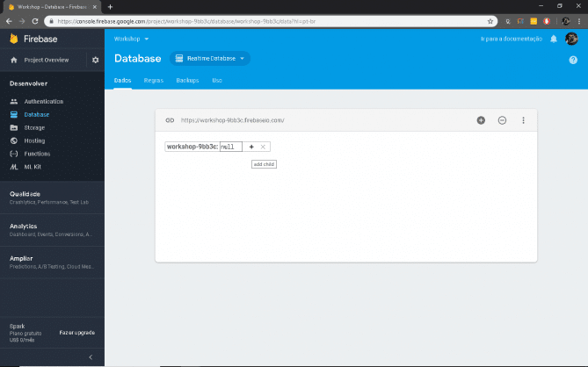The image size is (588, 367).
Task: Open the Realtime Database selector dropdown
Action: tap(210, 59)
